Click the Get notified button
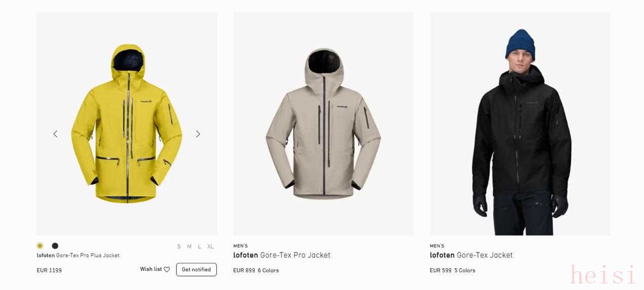 [x=197, y=270]
